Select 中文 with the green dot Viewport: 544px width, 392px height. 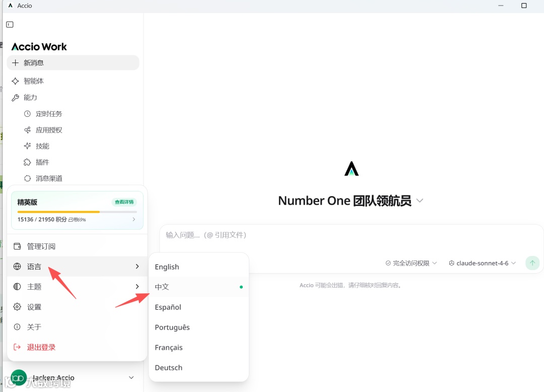pyautogui.click(x=199, y=287)
